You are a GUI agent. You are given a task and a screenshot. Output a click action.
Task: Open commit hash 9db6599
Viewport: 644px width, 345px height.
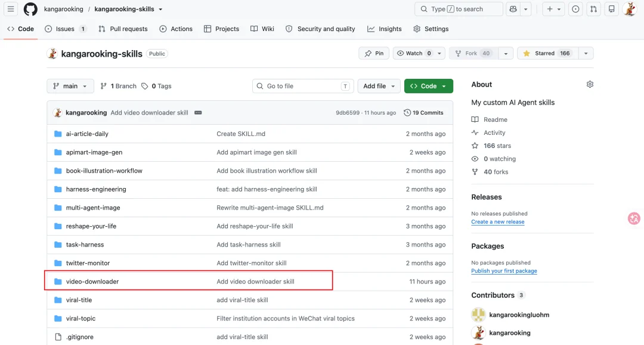tap(348, 113)
